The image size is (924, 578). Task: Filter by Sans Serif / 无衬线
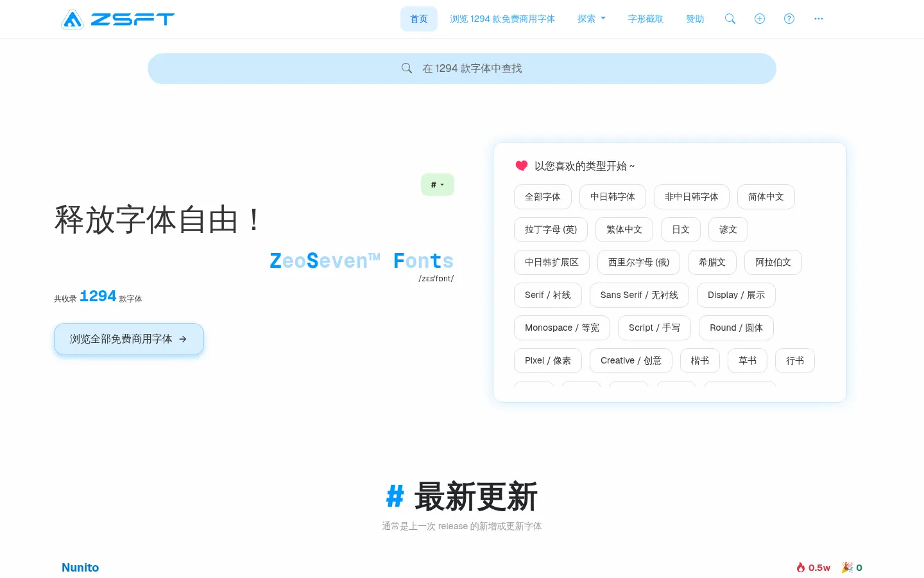coord(639,295)
